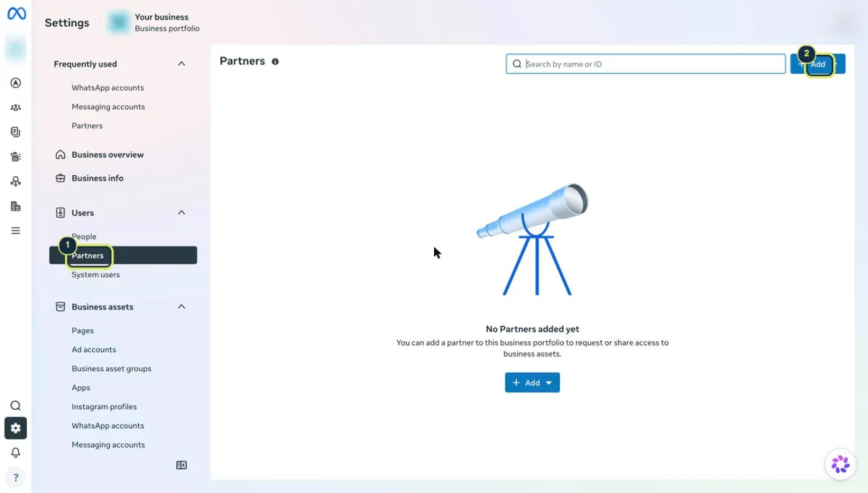Open the pages/documents icon in left rail

point(16,132)
